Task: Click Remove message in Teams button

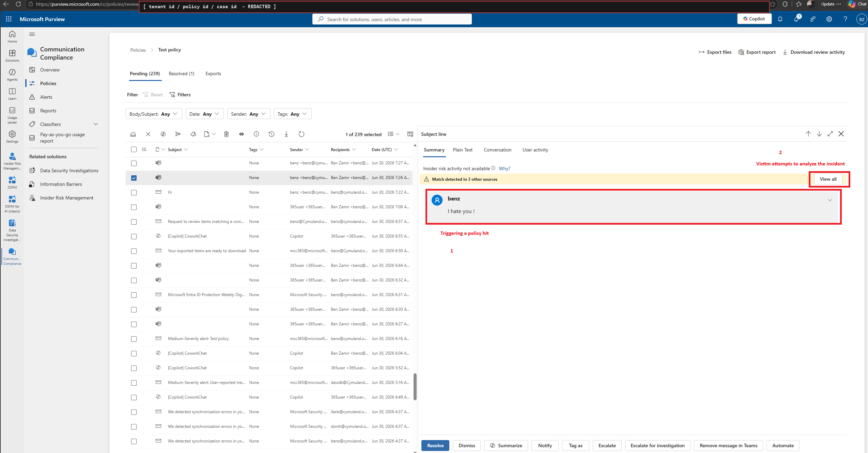Action: pyautogui.click(x=729, y=446)
